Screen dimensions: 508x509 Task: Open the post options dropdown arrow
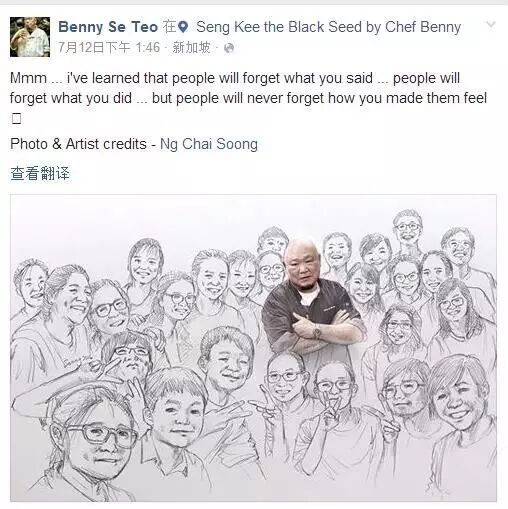[491, 24]
